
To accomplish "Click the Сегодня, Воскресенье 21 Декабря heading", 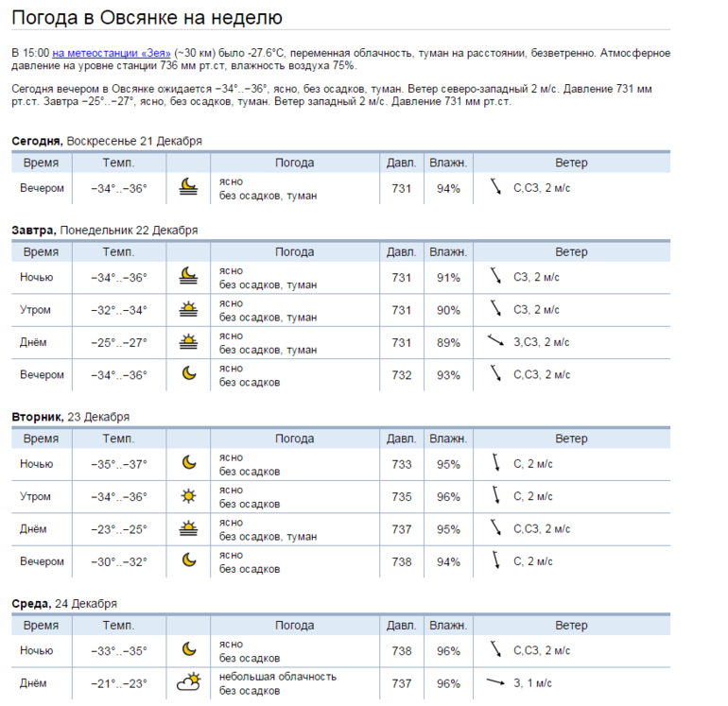I will 107,141.
